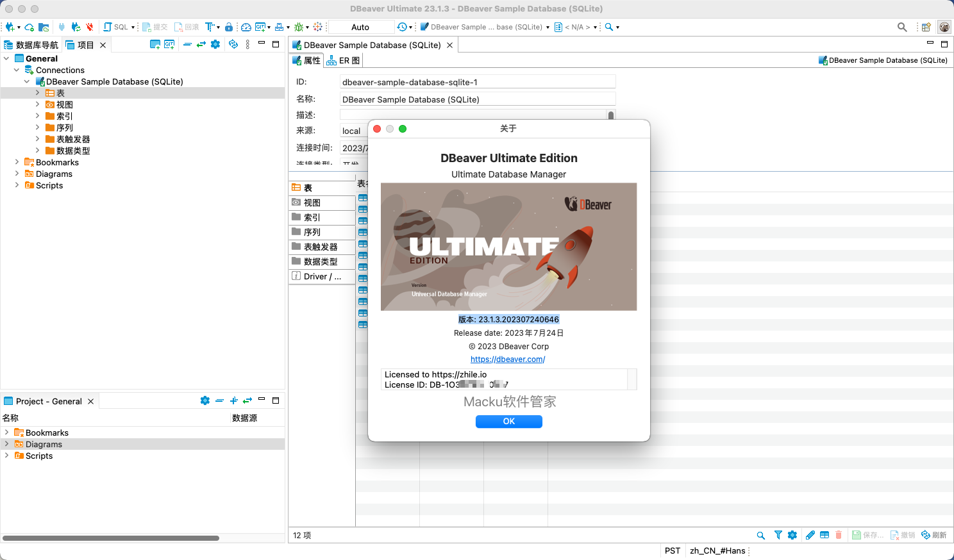Image resolution: width=954 pixels, height=560 pixels.
Task: Click the plus icon in Project panel
Action: (233, 400)
